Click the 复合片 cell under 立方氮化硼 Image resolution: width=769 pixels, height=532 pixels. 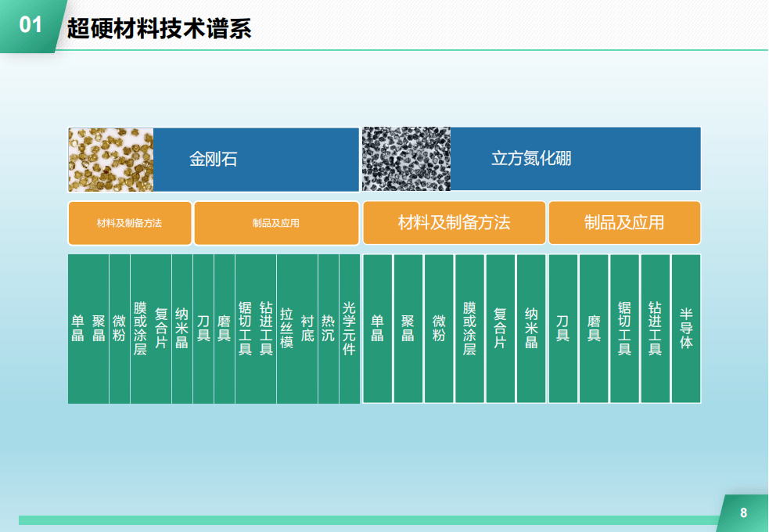501,329
